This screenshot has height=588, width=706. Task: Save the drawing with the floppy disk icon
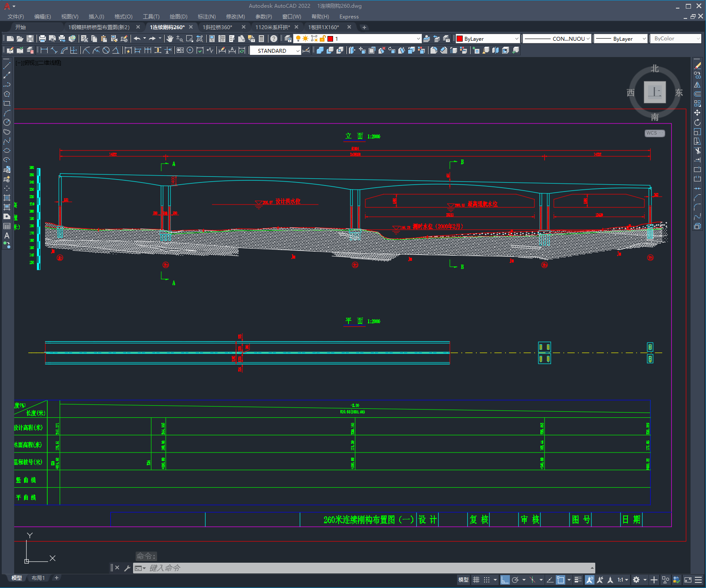pos(30,39)
